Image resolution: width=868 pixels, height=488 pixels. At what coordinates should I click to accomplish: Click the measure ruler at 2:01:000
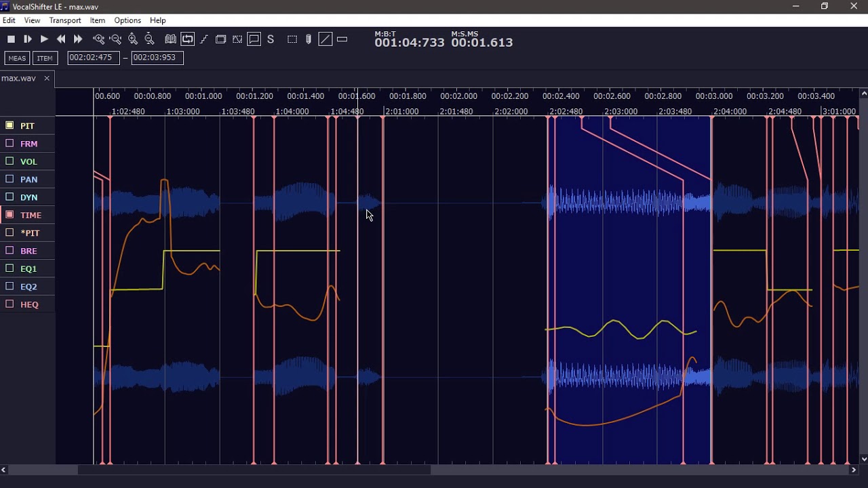401,112
